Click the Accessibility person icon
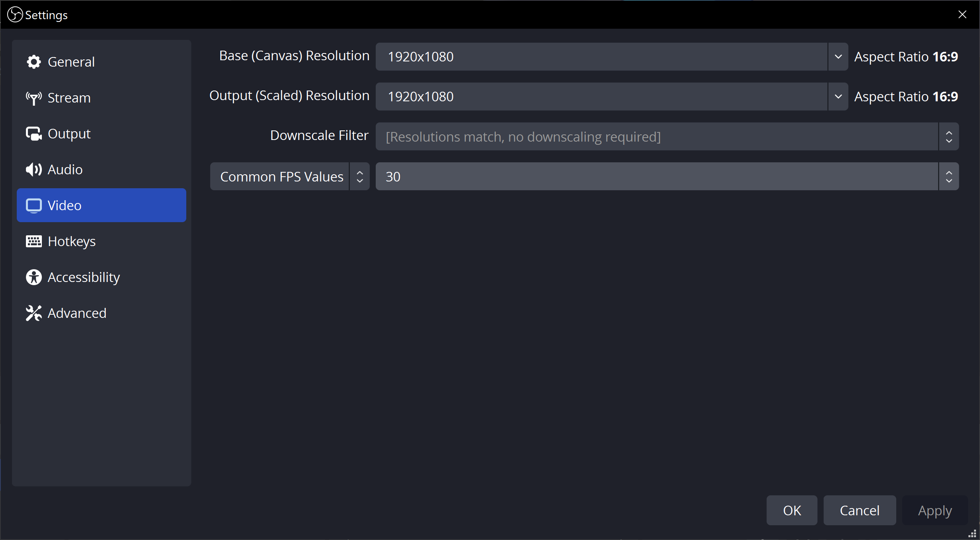Image resolution: width=980 pixels, height=540 pixels. pyautogui.click(x=34, y=277)
